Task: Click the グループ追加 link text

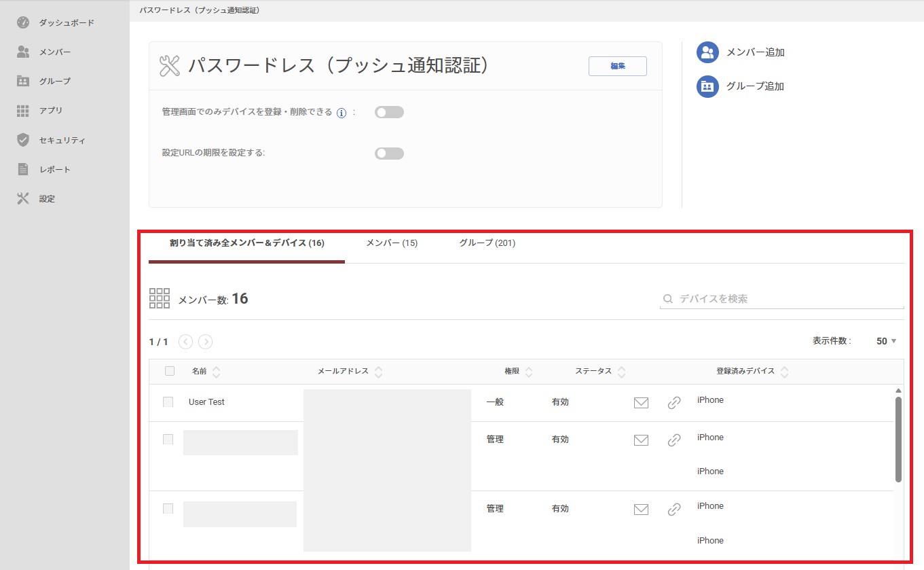Action: 756,86
